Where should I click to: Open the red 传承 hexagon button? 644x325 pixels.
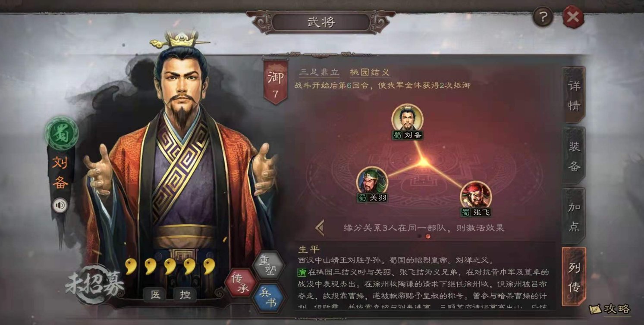point(240,283)
